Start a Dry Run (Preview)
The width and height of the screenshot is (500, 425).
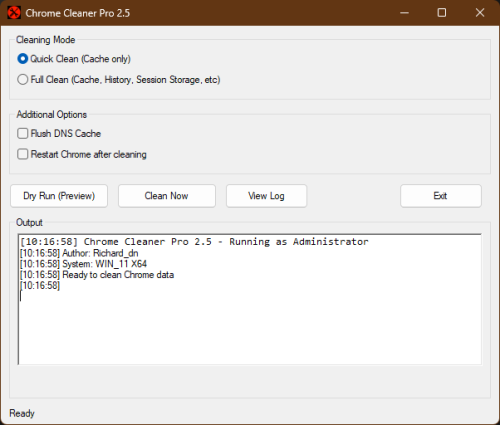59,196
